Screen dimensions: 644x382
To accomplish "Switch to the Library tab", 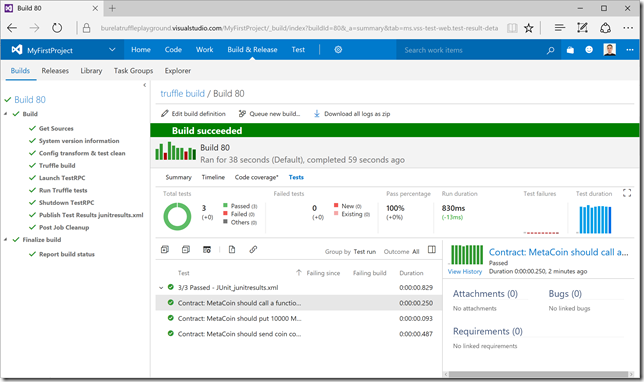I will 91,71.
